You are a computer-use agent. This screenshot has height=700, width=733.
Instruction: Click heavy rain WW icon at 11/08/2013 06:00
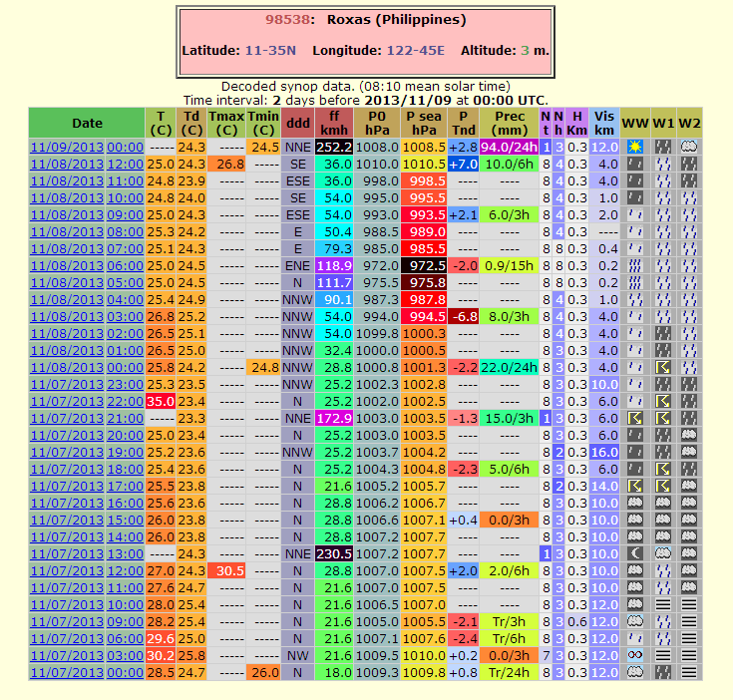[x=634, y=265]
